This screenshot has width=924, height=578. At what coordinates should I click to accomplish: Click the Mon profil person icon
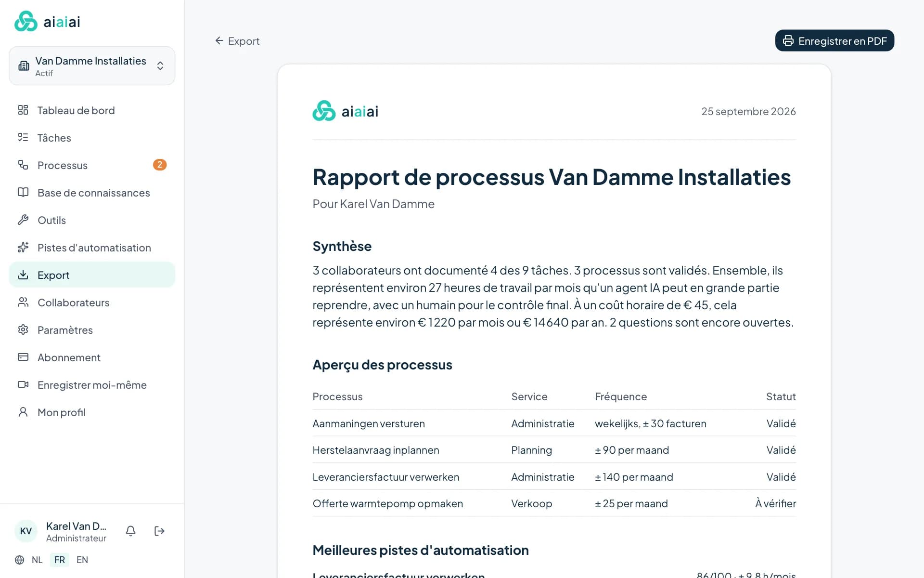click(x=23, y=412)
